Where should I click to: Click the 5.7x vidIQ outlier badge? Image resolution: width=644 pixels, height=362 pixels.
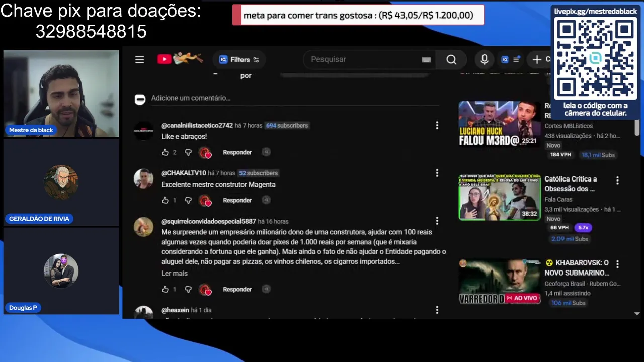[x=583, y=227]
